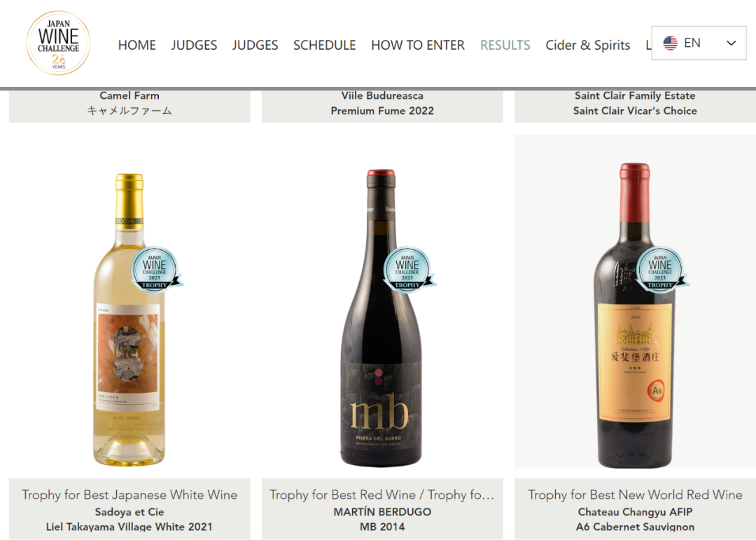Click the Japan Wine Challenge logo

pyautogui.click(x=58, y=43)
